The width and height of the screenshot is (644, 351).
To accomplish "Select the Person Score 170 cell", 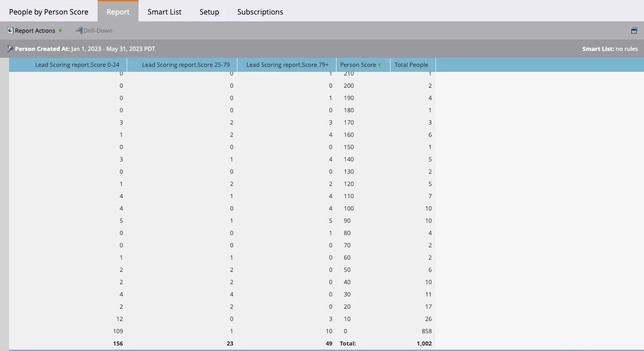I will 363,122.
